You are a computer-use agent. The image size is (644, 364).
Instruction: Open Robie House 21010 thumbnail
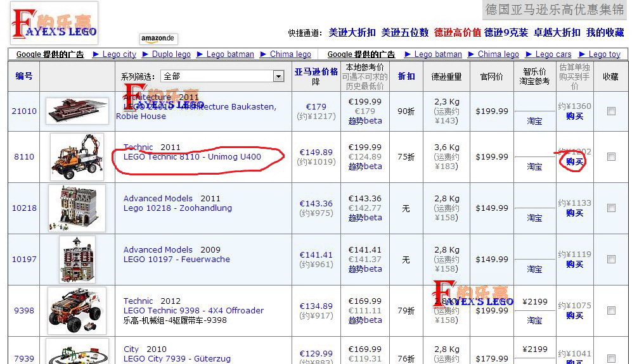pyautogui.click(x=77, y=111)
